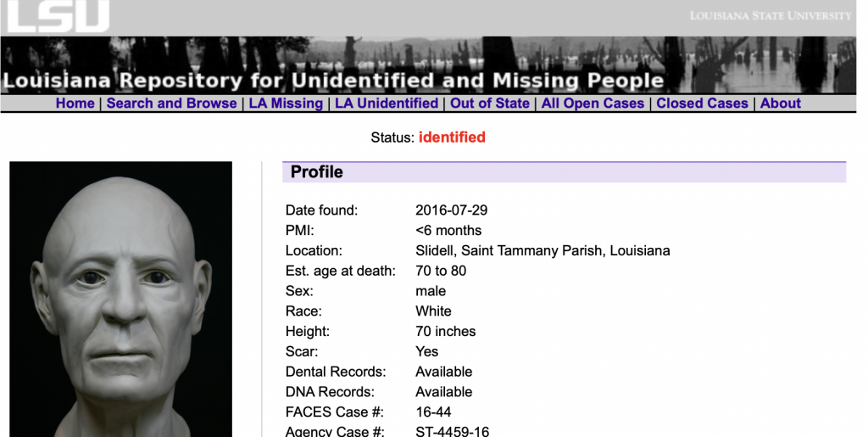Click the FACES case number 16-44

[433, 412]
